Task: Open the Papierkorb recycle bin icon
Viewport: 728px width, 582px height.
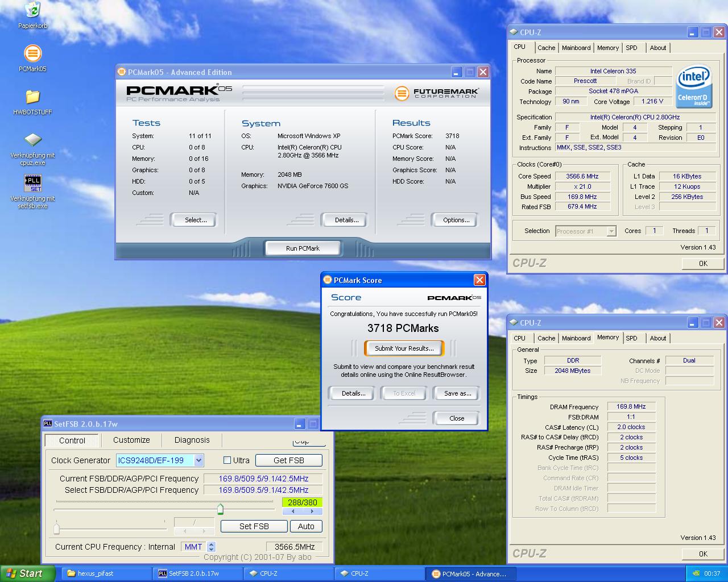Action: click(33, 10)
